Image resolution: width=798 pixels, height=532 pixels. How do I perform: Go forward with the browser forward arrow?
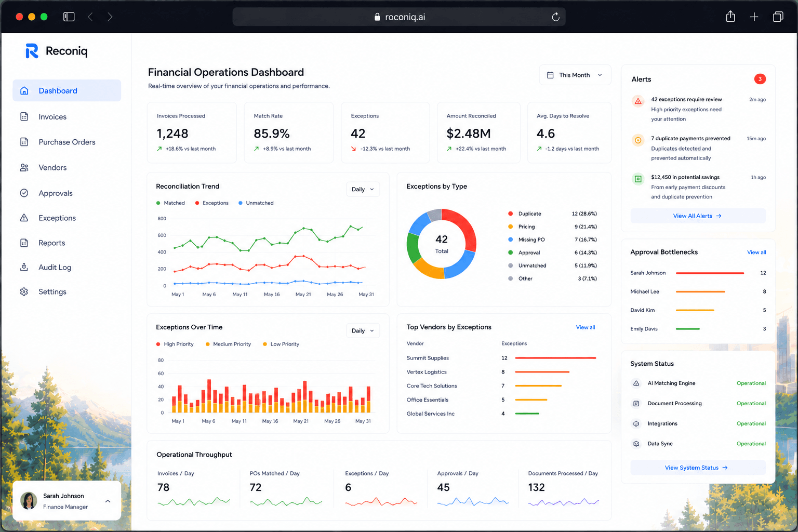pos(110,17)
